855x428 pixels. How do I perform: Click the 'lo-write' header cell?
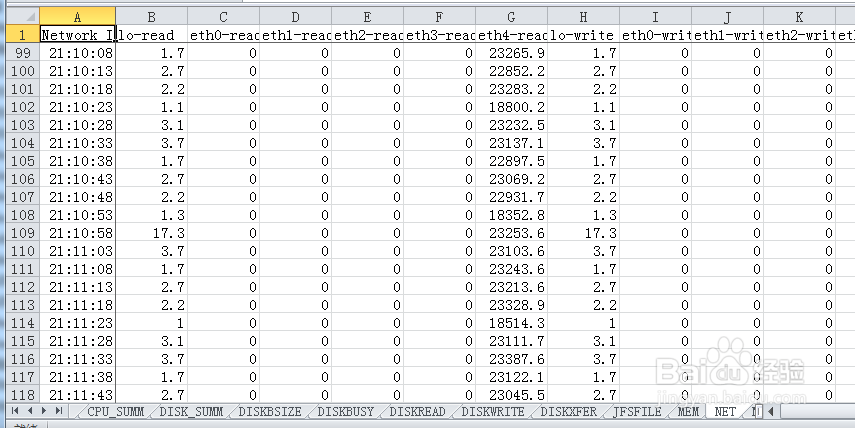(x=583, y=34)
